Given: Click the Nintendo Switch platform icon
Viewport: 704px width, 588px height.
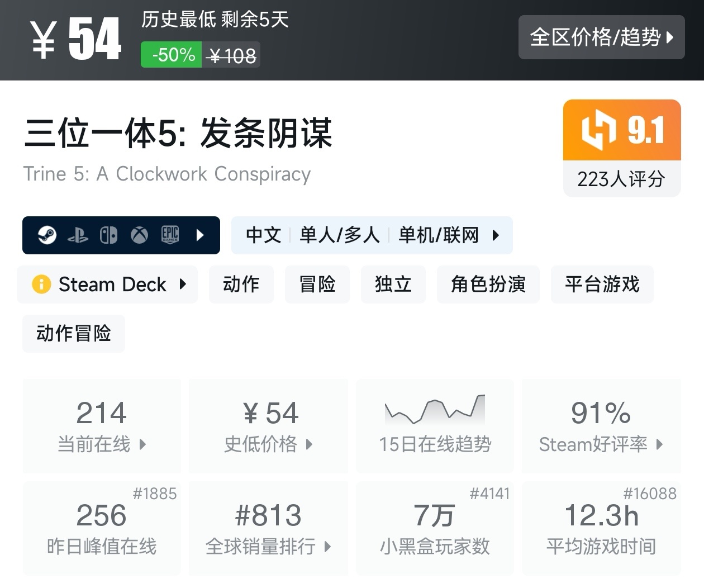Looking at the screenshot, I should 108,235.
